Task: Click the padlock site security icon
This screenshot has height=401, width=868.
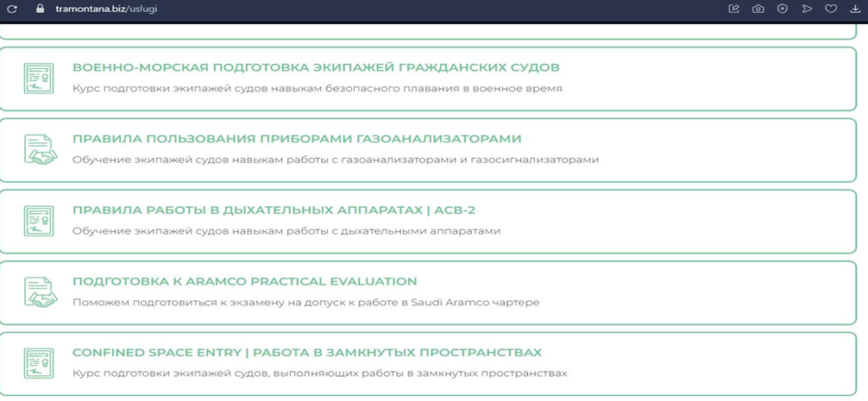Action: point(40,9)
